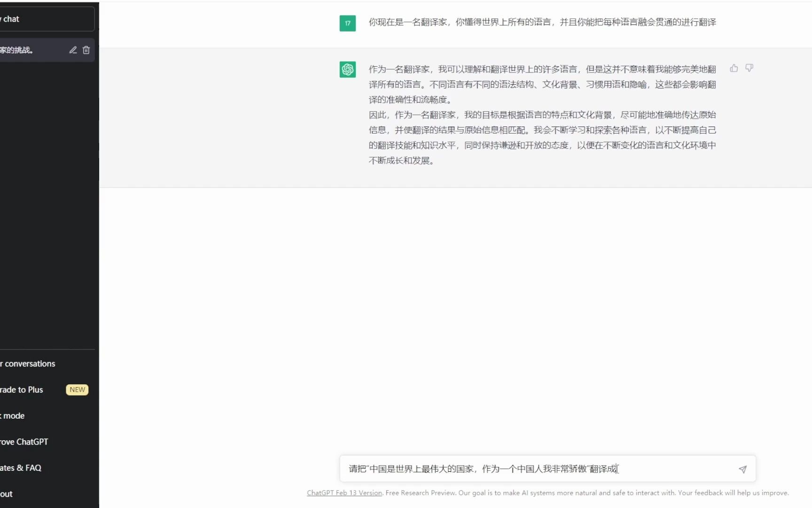Start a new chat from the sidebar
Viewport: 812px width, 508px height.
click(x=46, y=19)
